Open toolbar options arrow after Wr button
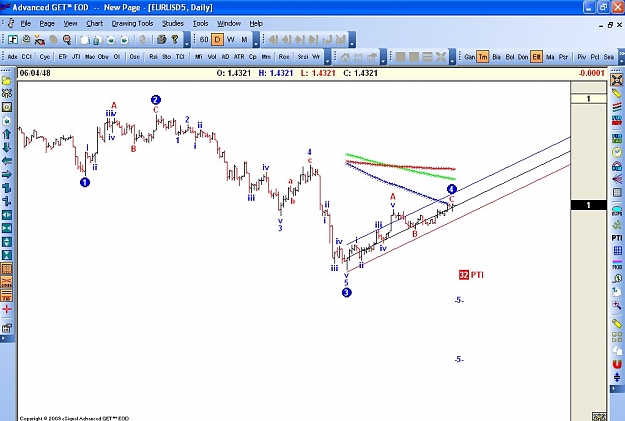The width and height of the screenshot is (625, 421). pos(327,57)
